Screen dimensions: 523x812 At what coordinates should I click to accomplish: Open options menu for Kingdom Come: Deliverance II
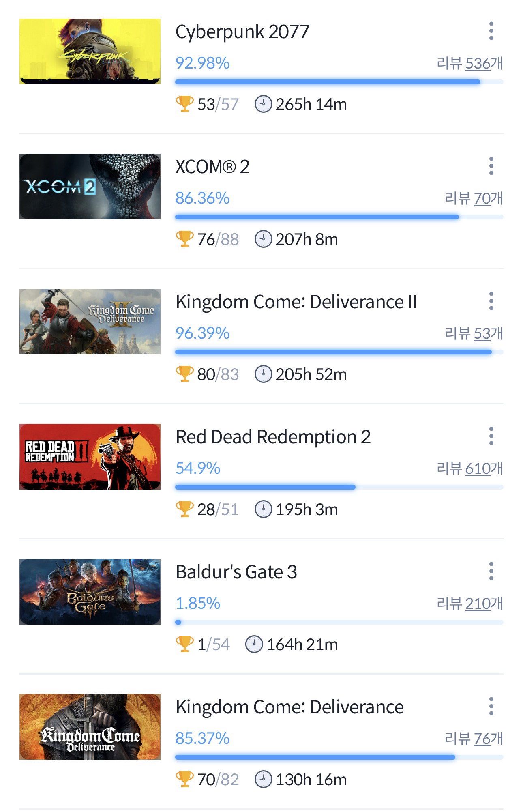click(491, 301)
